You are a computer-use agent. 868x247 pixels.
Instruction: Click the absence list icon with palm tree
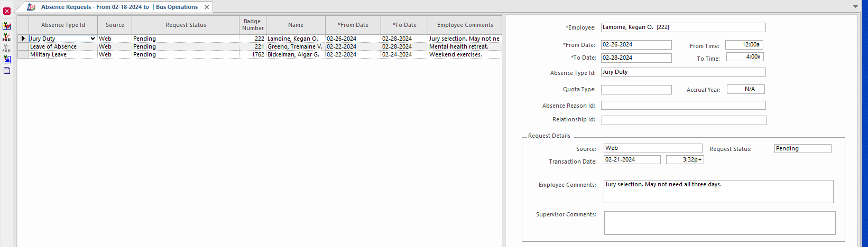[x=7, y=59]
